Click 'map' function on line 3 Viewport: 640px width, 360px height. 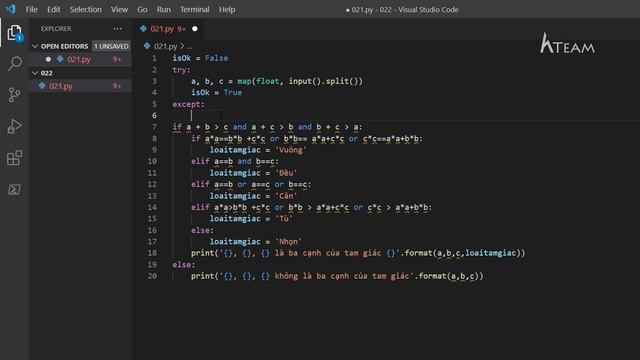coord(244,81)
